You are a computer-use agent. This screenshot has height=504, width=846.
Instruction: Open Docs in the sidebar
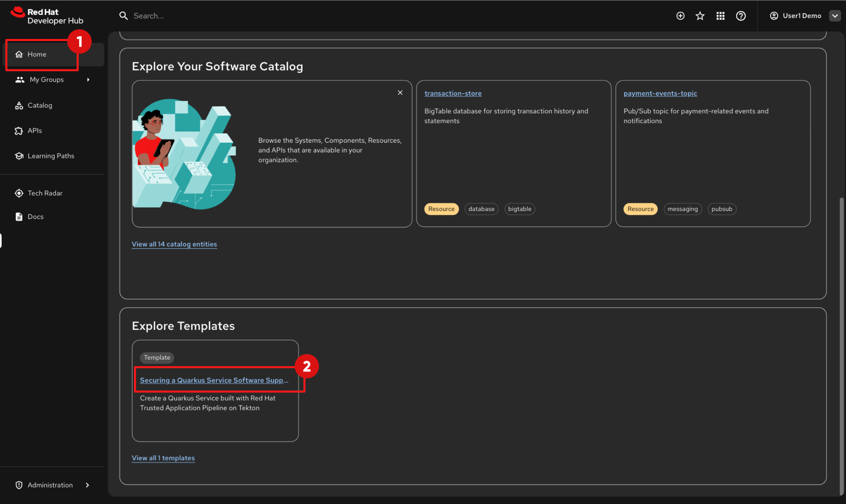[x=35, y=217]
